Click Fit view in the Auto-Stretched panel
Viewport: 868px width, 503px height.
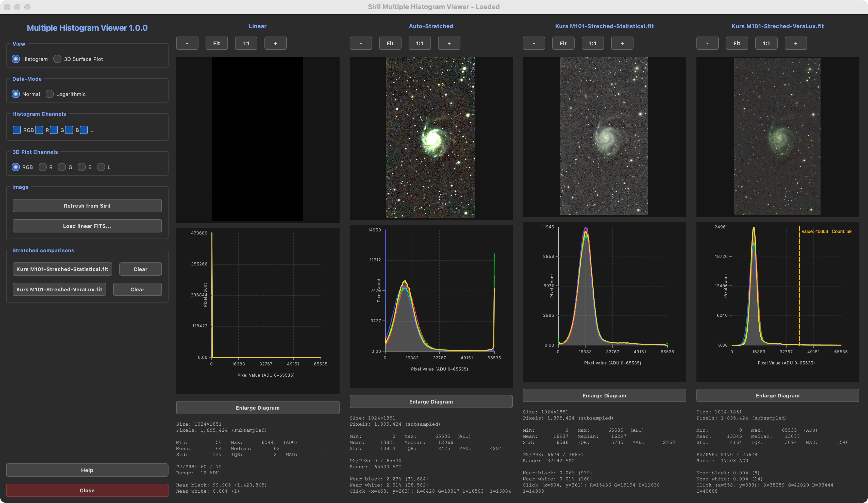coord(390,43)
